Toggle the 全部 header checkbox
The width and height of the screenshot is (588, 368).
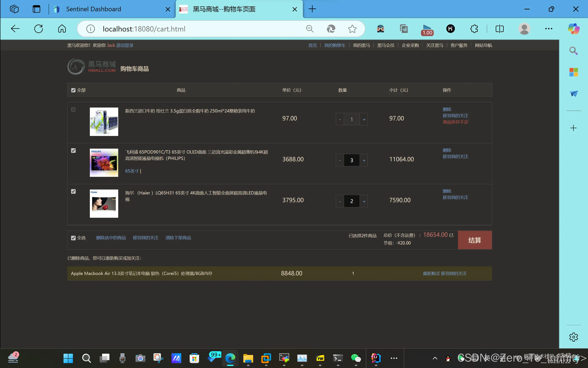(73, 90)
